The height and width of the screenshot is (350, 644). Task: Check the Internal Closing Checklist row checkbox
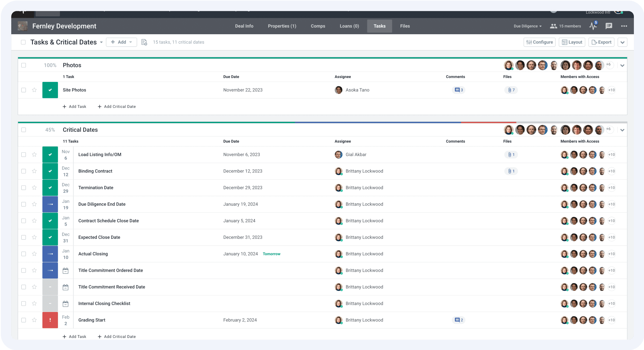[x=24, y=303]
